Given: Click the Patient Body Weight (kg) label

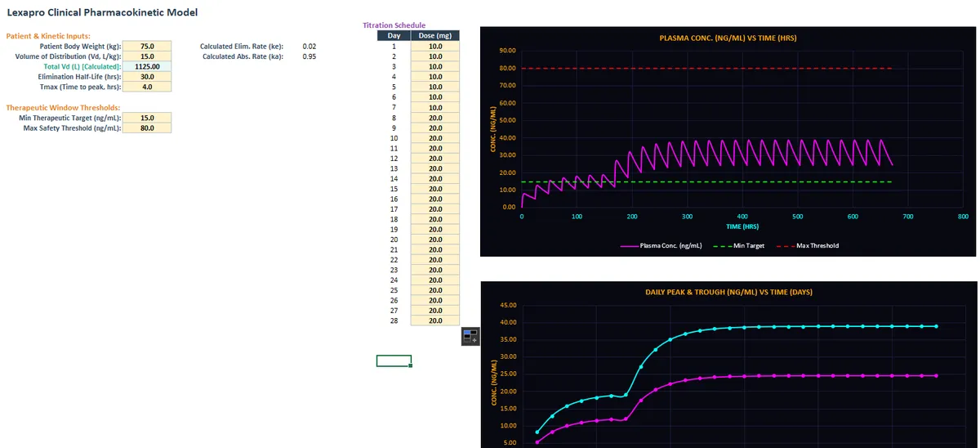Looking at the screenshot, I should pos(80,47).
